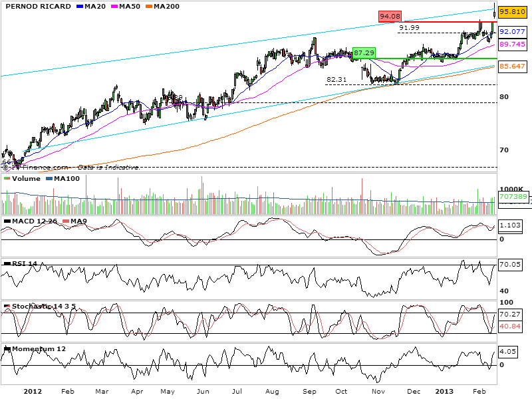Click the 707389 volume value tag
The height and width of the screenshot is (399, 532).
(x=513, y=197)
